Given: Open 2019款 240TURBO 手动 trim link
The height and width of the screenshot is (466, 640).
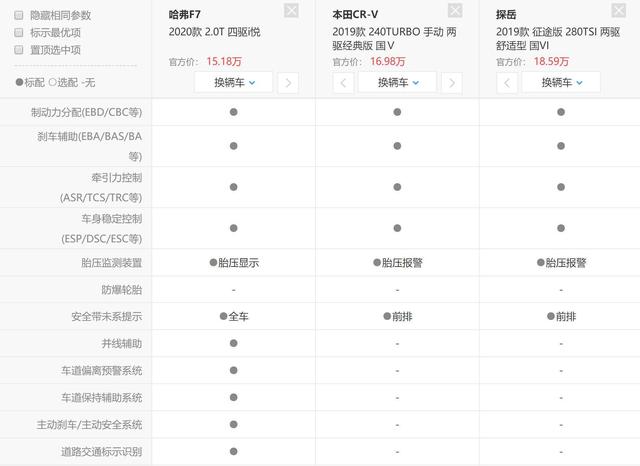Looking at the screenshot, I should 394,38.
